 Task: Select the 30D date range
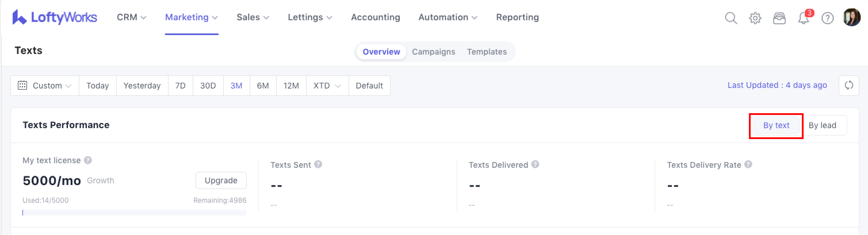(208, 86)
